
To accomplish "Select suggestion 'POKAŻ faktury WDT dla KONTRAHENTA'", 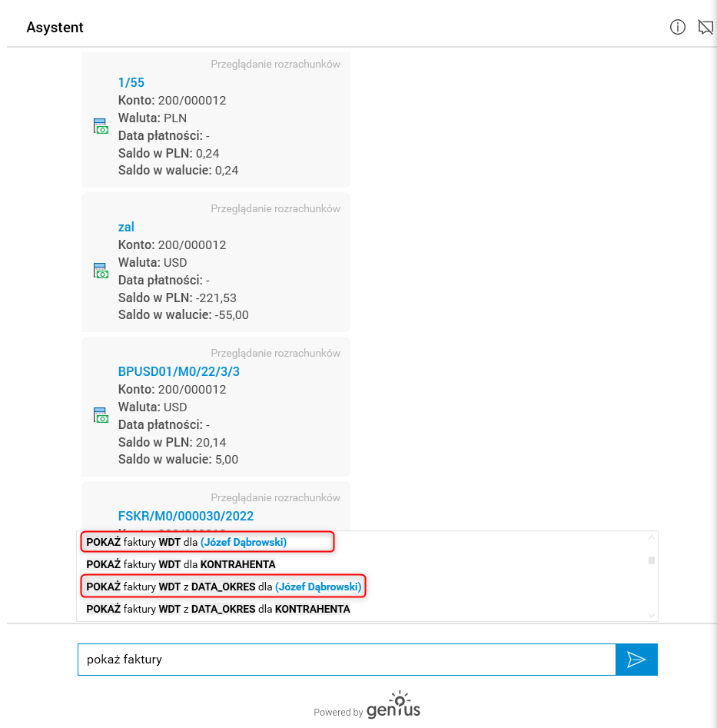I will pyautogui.click(x=181, y=564).
